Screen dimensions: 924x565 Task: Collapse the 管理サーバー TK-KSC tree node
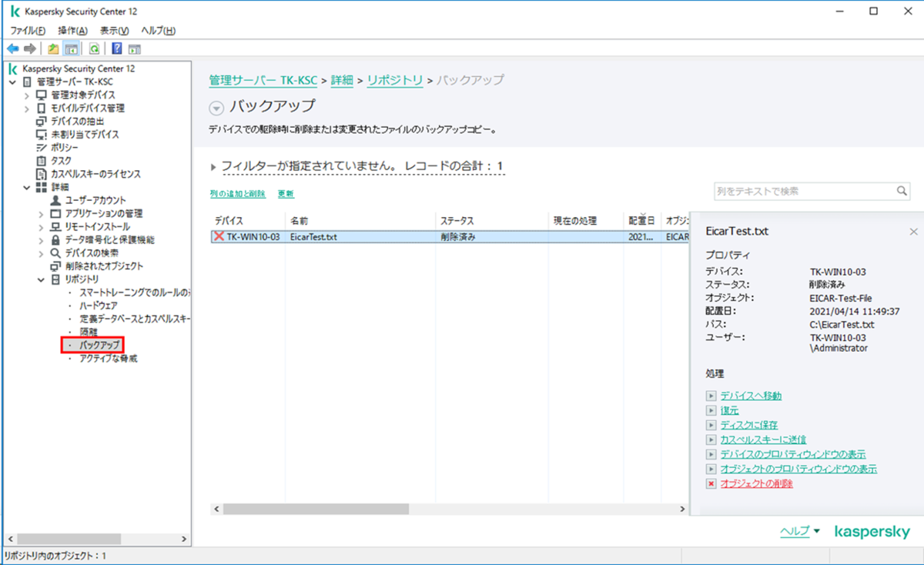click(13, 81)
